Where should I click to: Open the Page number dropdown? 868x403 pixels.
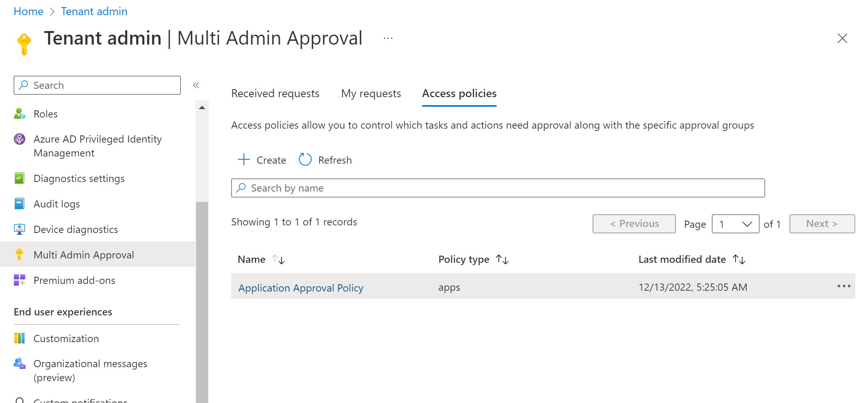(x=735, y=224)
